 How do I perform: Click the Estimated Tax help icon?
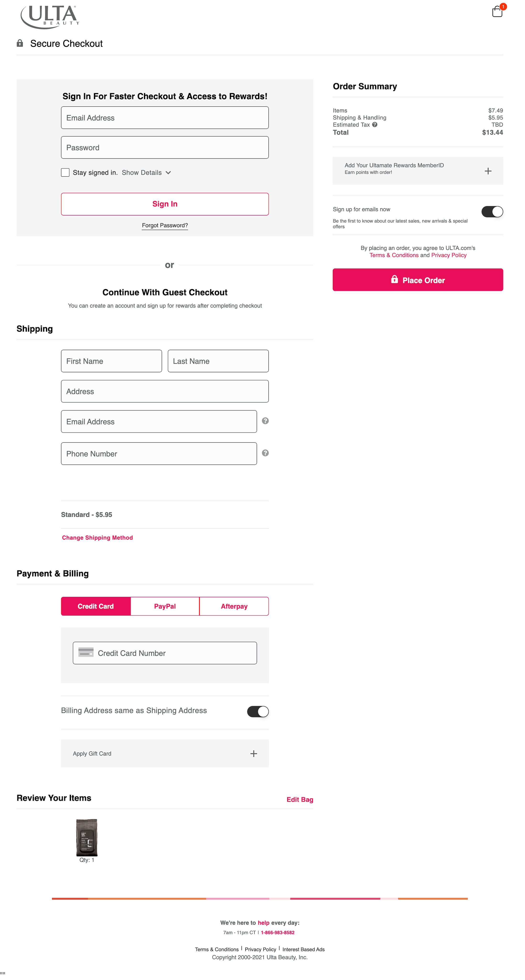point(375,125)
